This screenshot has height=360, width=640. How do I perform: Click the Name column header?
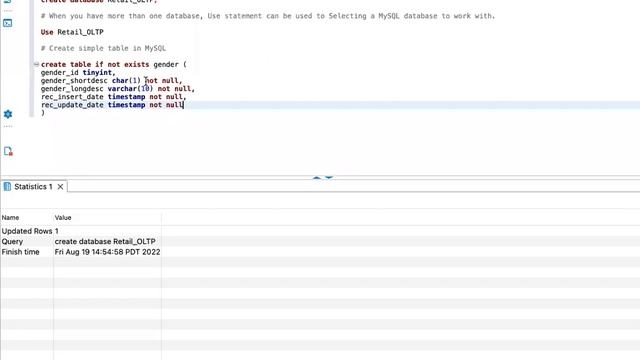pos(10,218)
